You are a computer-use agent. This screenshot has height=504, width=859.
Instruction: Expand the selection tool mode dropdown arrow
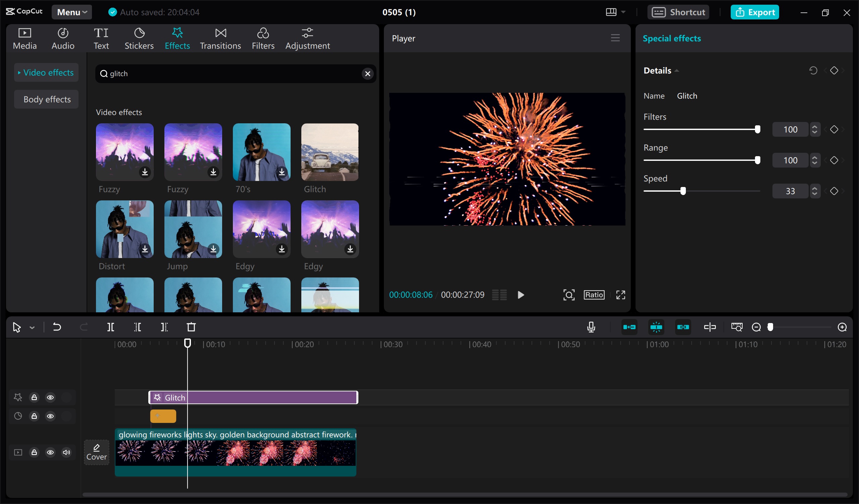point(32,328)
